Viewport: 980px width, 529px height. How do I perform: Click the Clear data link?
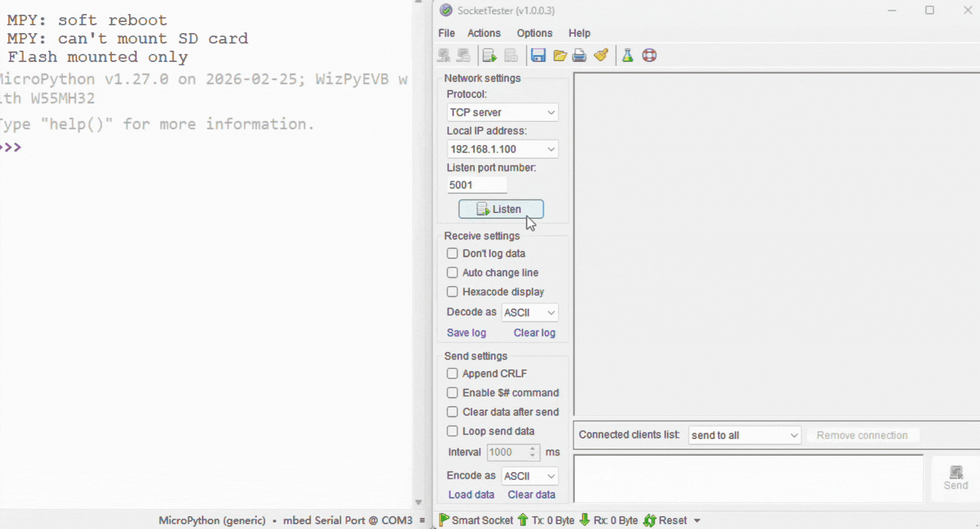[x=531, y=495]
